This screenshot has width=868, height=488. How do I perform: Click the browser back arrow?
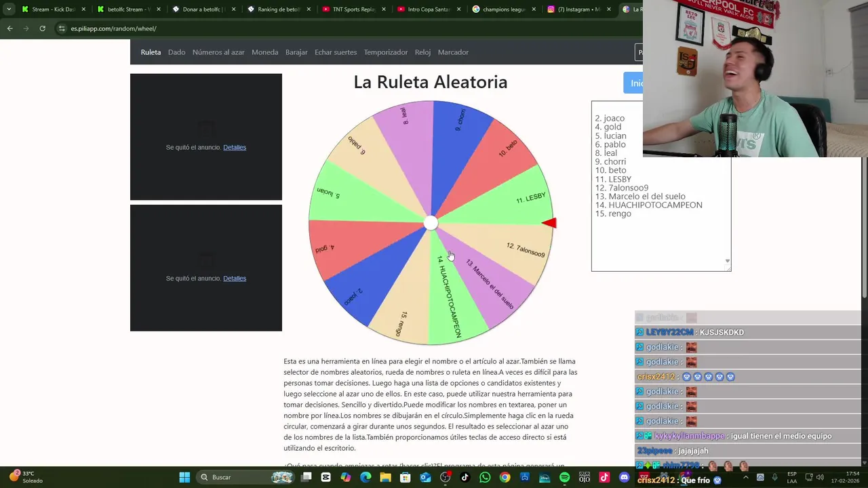click(x=9, y=28)
